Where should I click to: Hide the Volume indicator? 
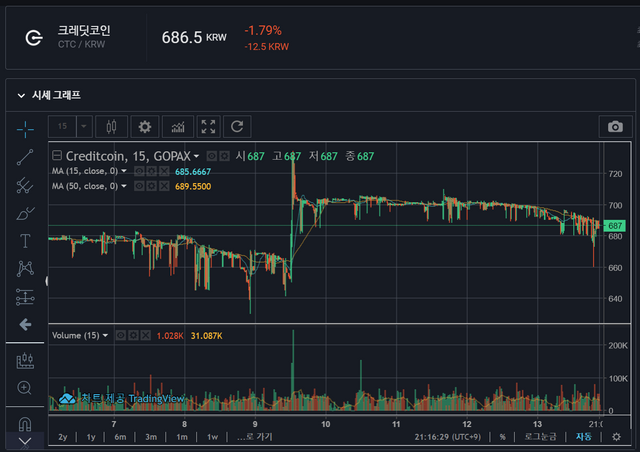(121, 336)
